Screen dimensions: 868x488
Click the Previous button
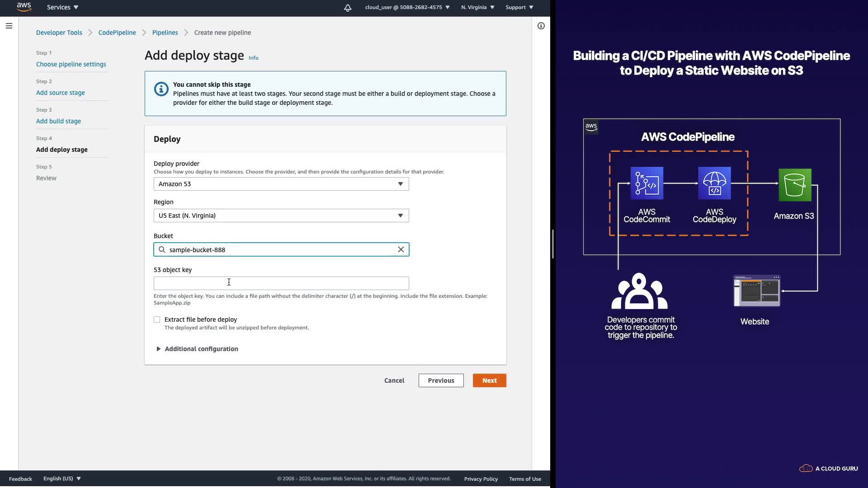[x=441, y=380]
